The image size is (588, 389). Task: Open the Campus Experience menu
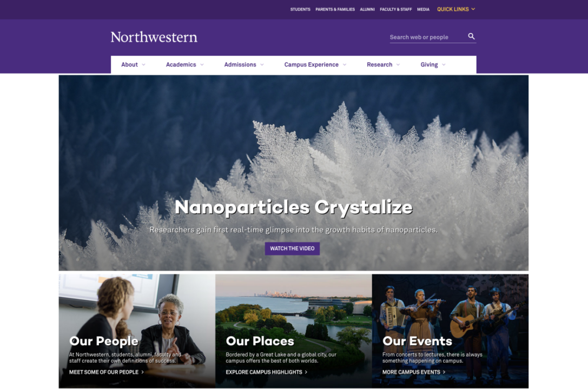[x=315, y=65]
